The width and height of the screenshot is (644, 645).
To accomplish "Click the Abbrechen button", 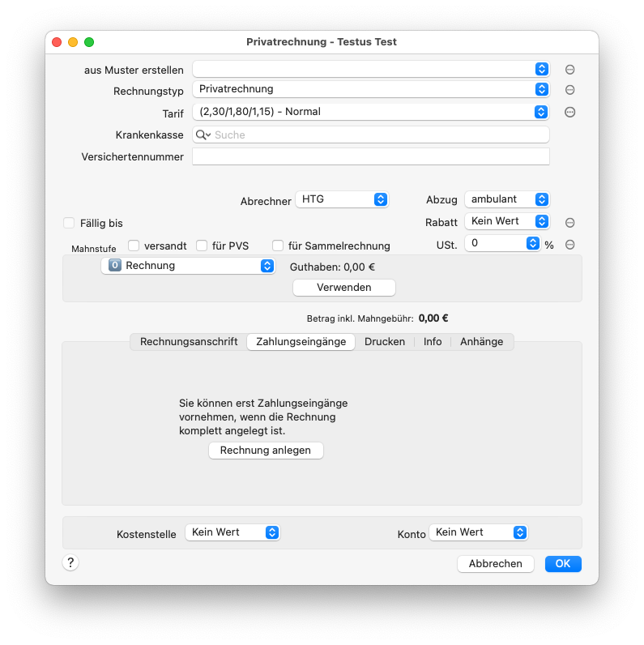I will (496, 564).
